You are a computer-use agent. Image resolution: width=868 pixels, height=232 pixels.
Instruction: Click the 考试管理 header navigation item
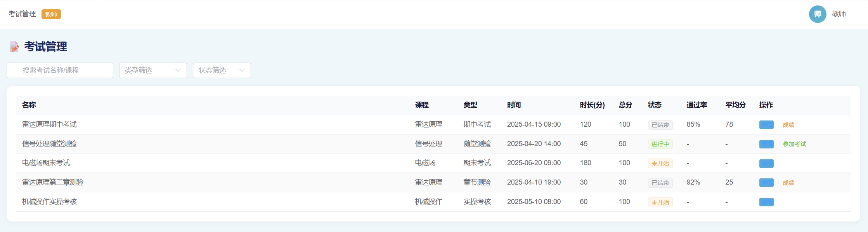[22, 14]
